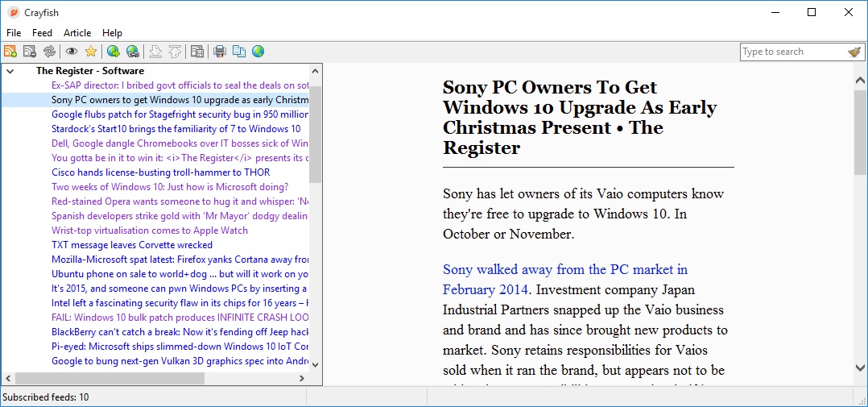Open 'You gotta be in it to win it' article
Image resolution: width=868 pixels, height=407 pixels.
pyautogui.click(x=180, y=158)
